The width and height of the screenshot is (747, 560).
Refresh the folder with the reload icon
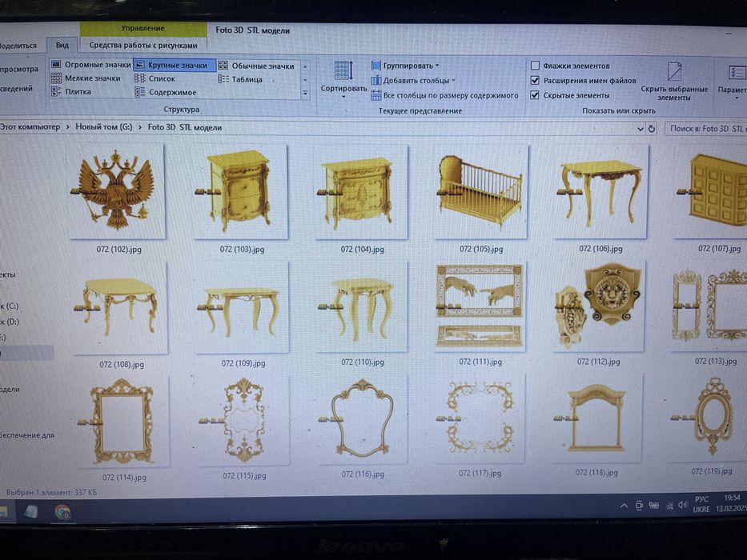click(651, 129)
